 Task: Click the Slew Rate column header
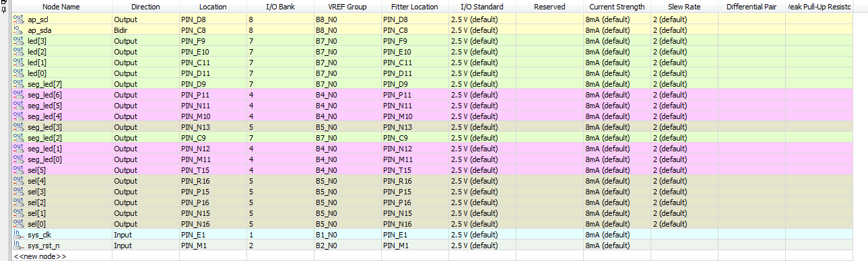684,7
